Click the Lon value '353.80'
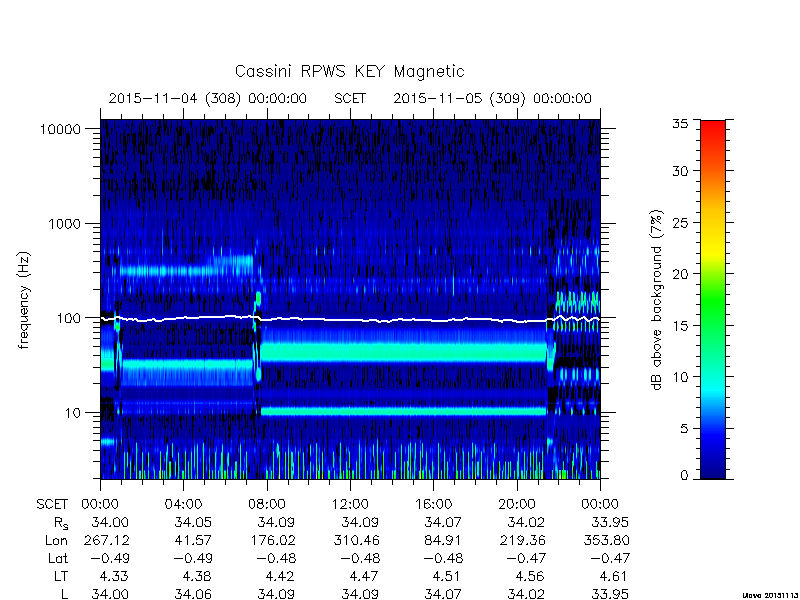The image size is (800, 600). [x=607, y=540]
